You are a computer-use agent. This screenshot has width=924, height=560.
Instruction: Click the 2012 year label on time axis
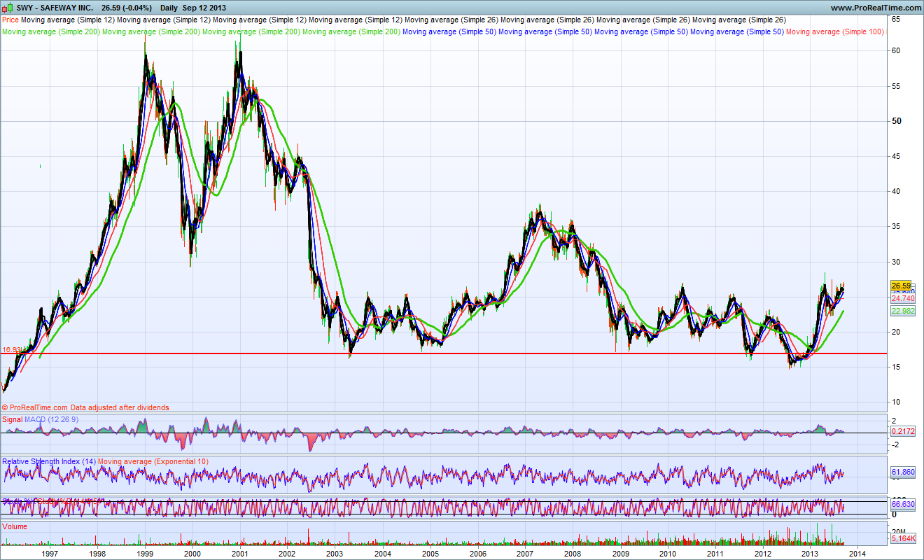[x=762, y=554]
